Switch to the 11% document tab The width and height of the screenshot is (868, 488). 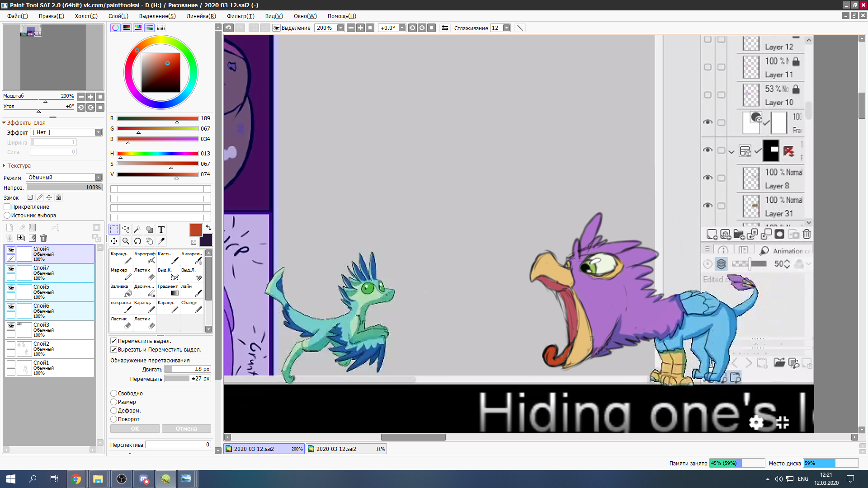(346, 449)
